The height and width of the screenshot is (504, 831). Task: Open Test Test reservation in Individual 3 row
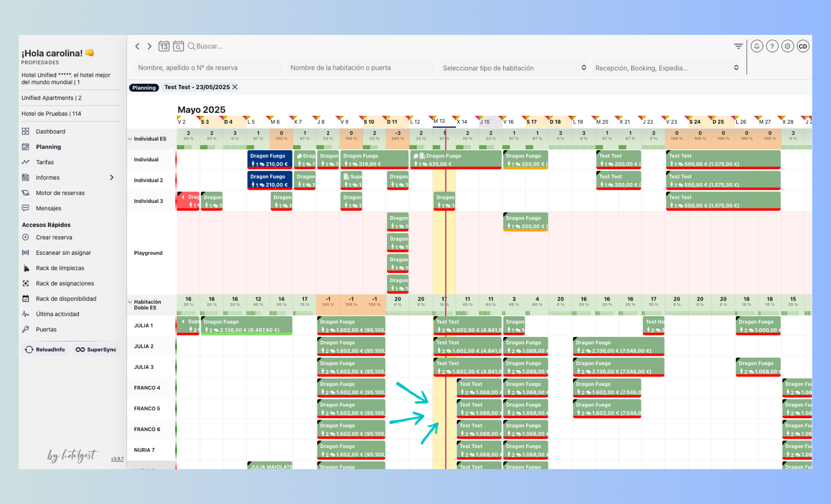(723, 201)
